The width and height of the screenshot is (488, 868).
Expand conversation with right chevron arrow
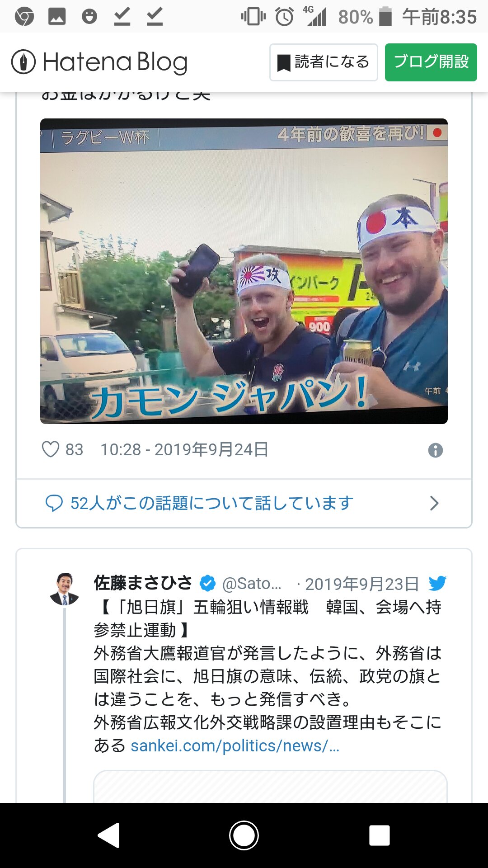[x=434, y=503]
